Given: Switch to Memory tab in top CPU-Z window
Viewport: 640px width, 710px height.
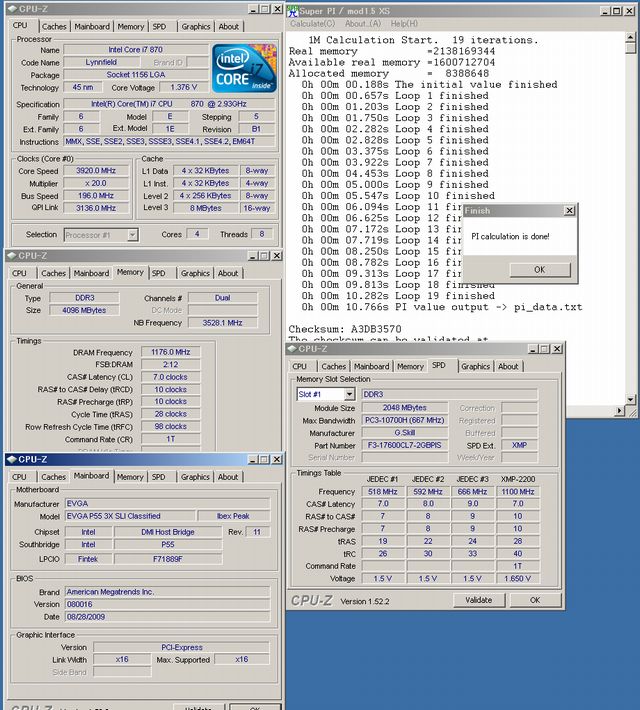Looking at the screenshot, I should [x=130, y=27].
